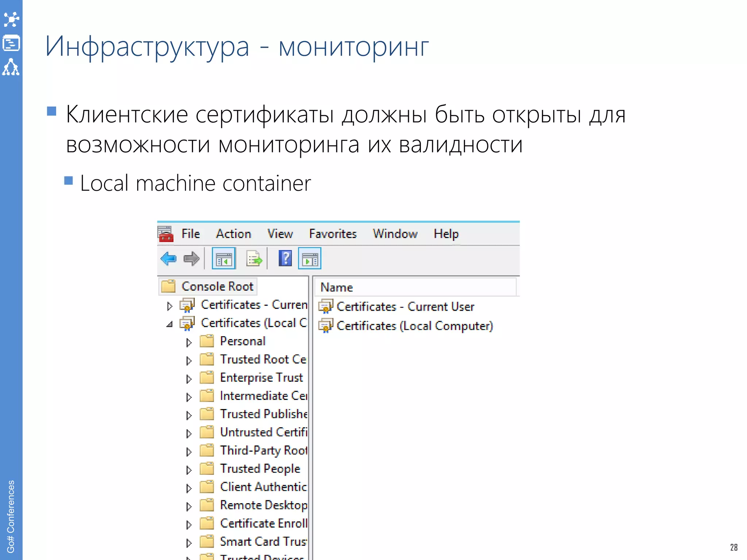
Task: Toggle Show/Hide Action Pane toolbar icon
Action: [310, 259]
